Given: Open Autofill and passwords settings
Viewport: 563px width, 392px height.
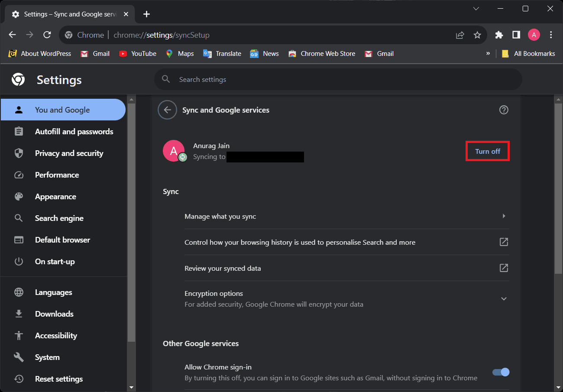Looking at the screenshot, I should coord(74,132).
